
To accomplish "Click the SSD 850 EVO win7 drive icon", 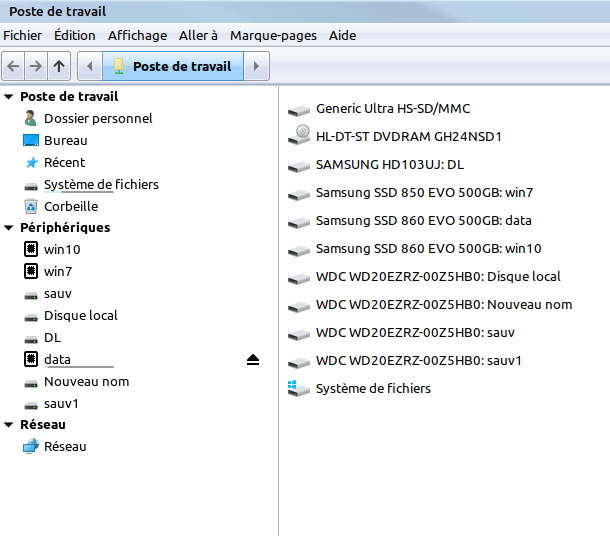I will (299, 194).
